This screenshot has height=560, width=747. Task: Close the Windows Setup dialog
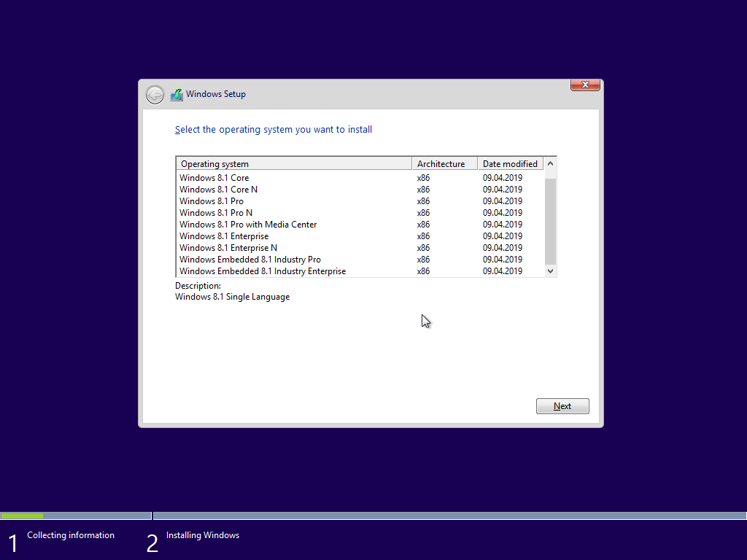coord(585,85)
